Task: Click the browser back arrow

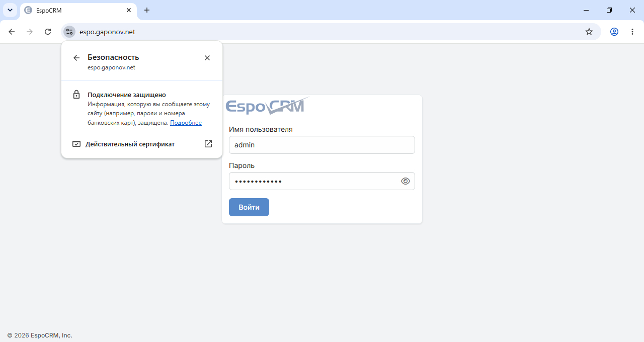Action: point(12,32)
